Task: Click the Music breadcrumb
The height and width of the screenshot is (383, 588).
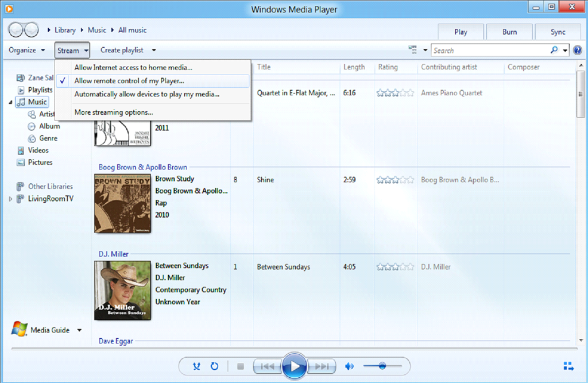Action: tap(96, 30)
